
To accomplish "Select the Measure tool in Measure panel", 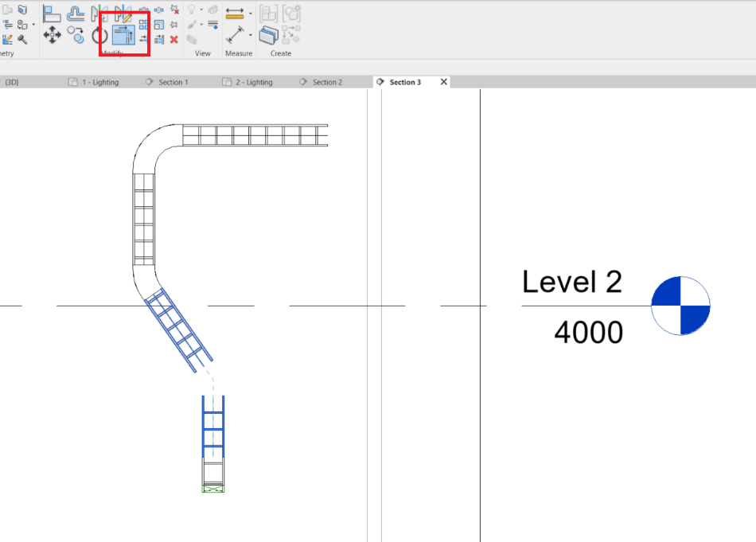I will click(x=234, y=14).
